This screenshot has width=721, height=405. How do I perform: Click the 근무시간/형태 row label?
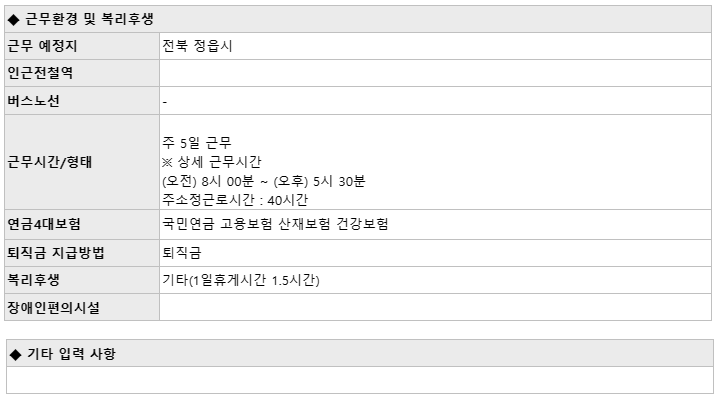click(x=50, y=162)
